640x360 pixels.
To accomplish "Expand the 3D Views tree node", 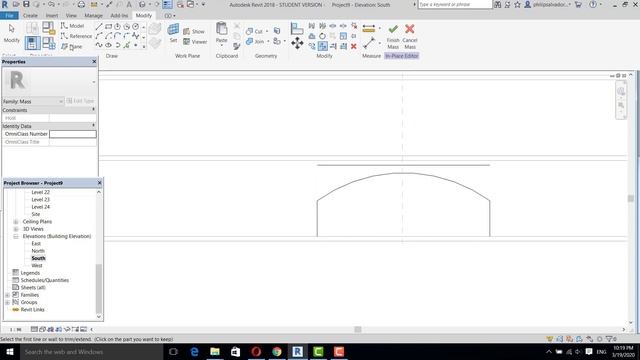I will point(16,229).
